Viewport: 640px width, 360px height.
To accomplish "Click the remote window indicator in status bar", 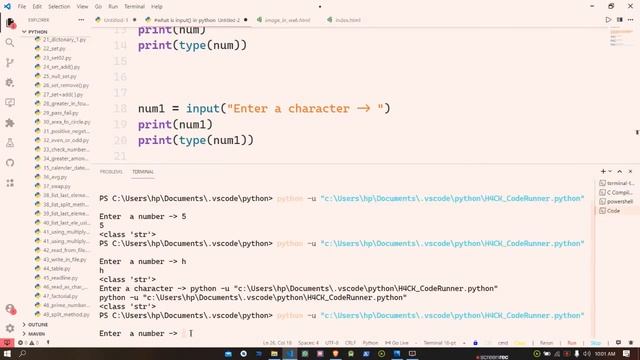I will 7,343.
